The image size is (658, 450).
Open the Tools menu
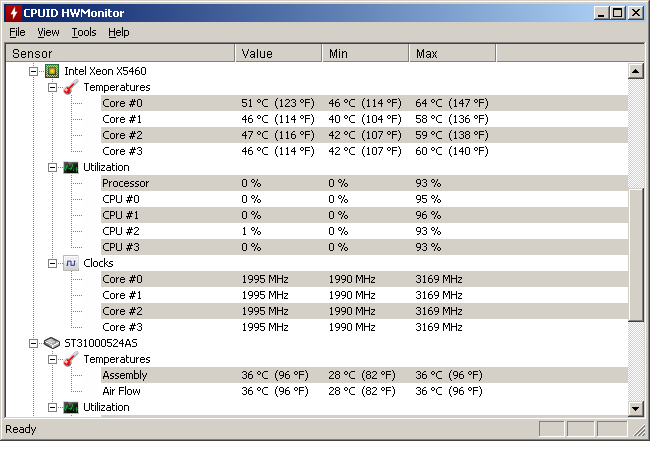click(x=84, y=32)
